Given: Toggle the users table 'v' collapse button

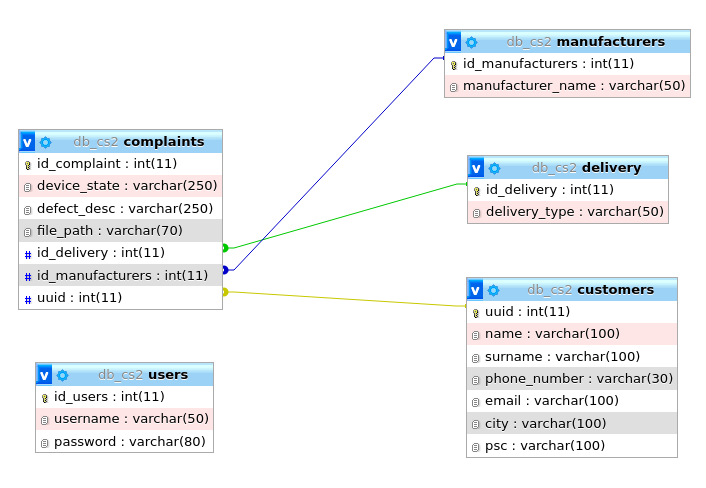Looking at the screenshot, I should pyautogui.click(x=45, y=375).
